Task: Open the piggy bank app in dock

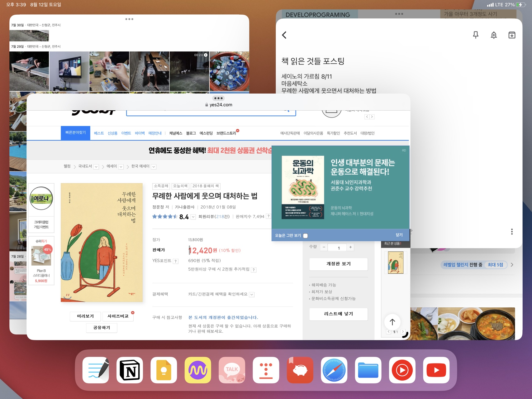Action: click(300, 370)
